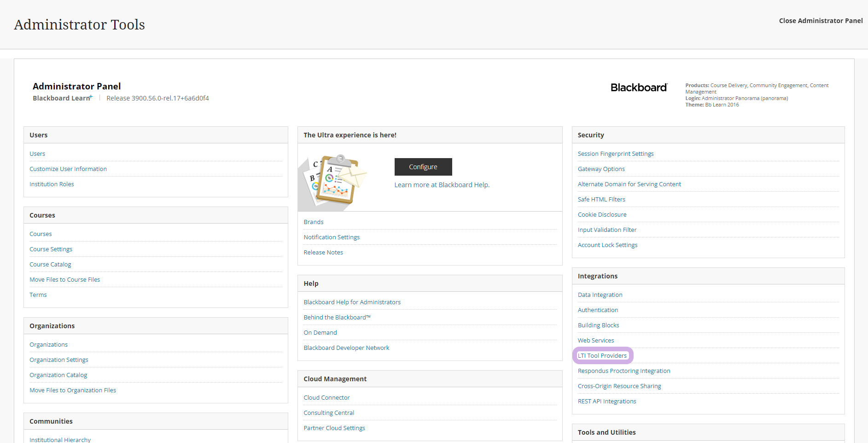Close the Administrator Panel
868x443 pixels.
820,21
